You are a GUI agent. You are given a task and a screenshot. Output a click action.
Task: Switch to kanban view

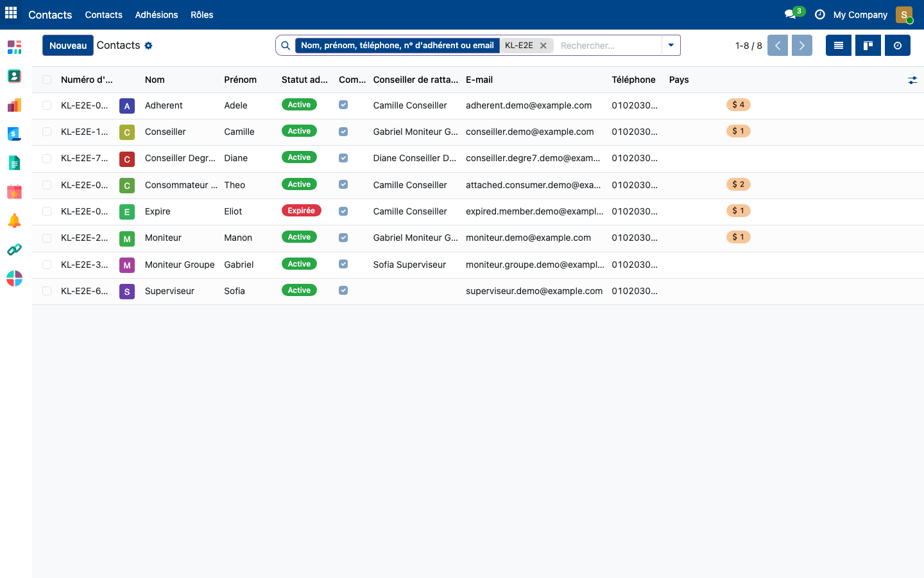point(868,46)
